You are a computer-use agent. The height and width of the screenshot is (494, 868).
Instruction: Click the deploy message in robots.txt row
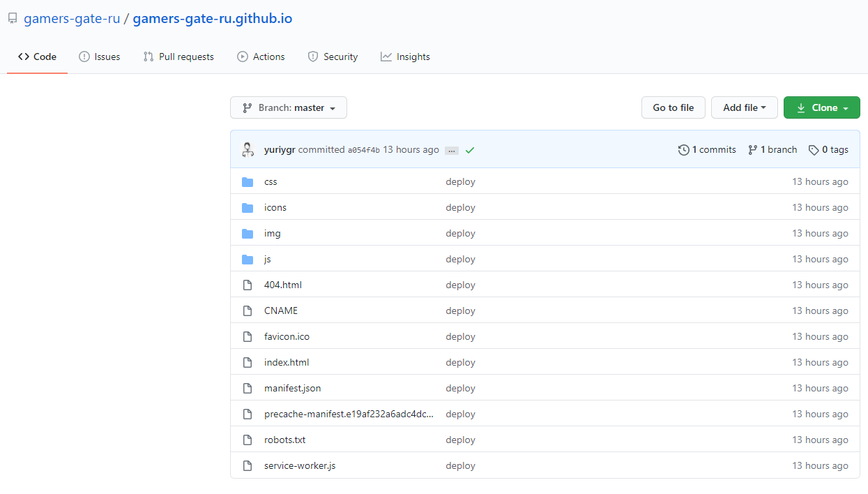[461, 440]
